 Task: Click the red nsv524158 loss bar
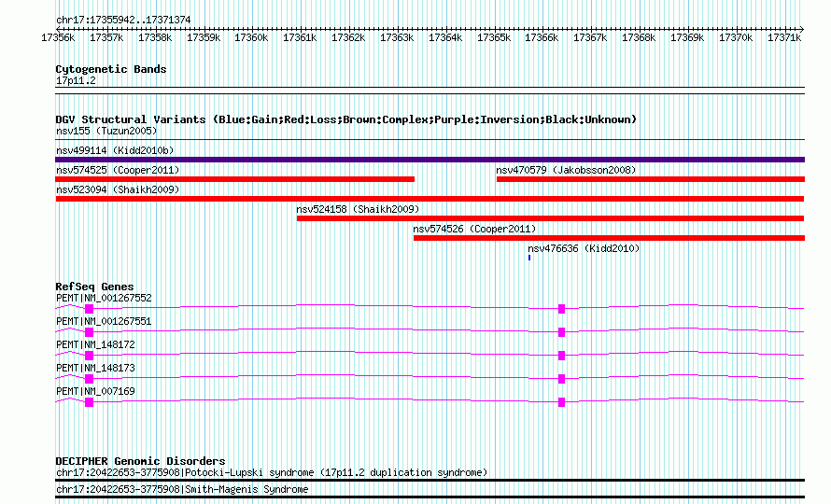pos(550,218)
